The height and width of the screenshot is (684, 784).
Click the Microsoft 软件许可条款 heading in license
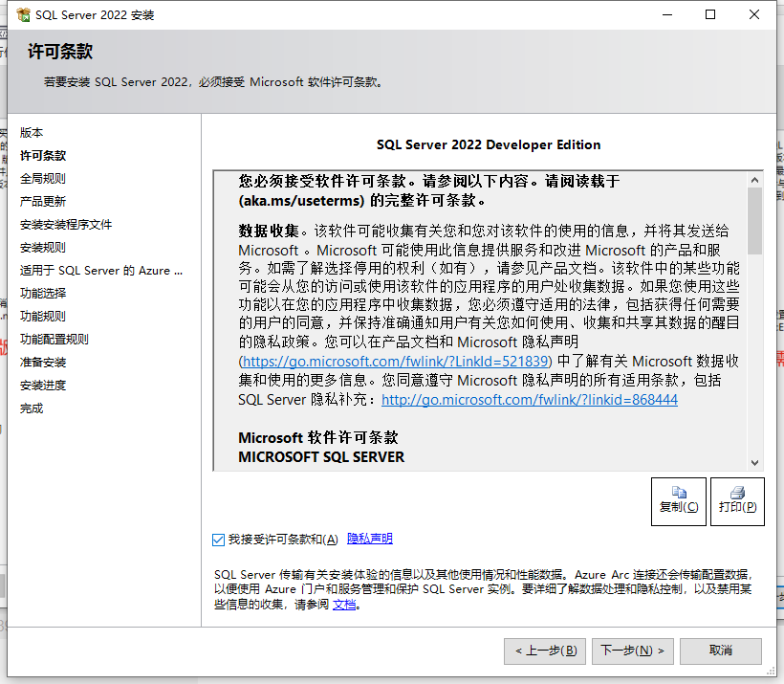coord(318,438)
